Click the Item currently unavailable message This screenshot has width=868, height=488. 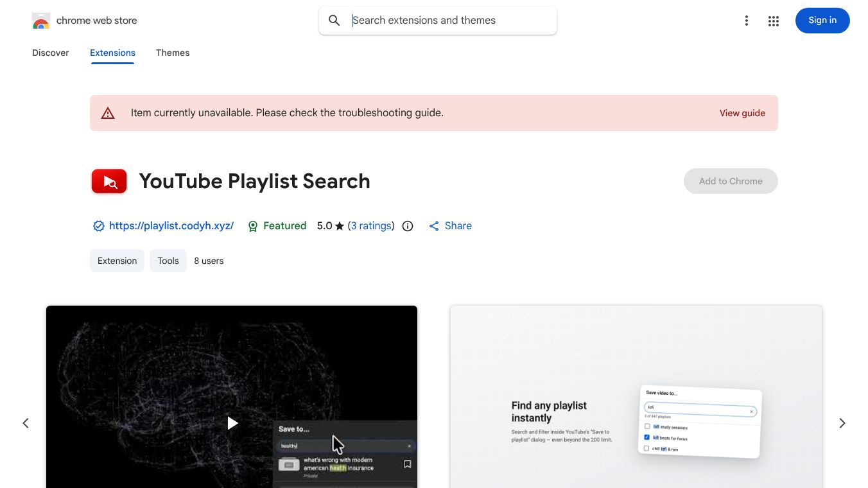[287, 113]
